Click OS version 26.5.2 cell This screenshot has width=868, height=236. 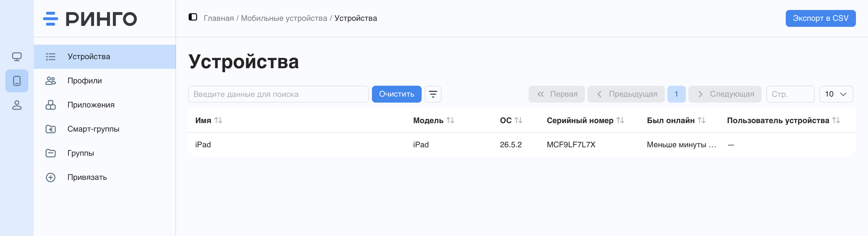511,145
